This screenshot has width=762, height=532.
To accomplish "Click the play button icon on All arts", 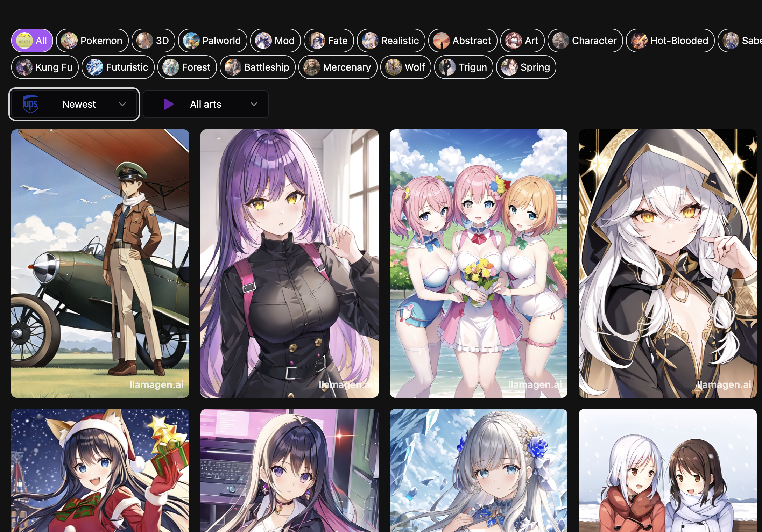I will pyautogui.click(x=167, y=105).
